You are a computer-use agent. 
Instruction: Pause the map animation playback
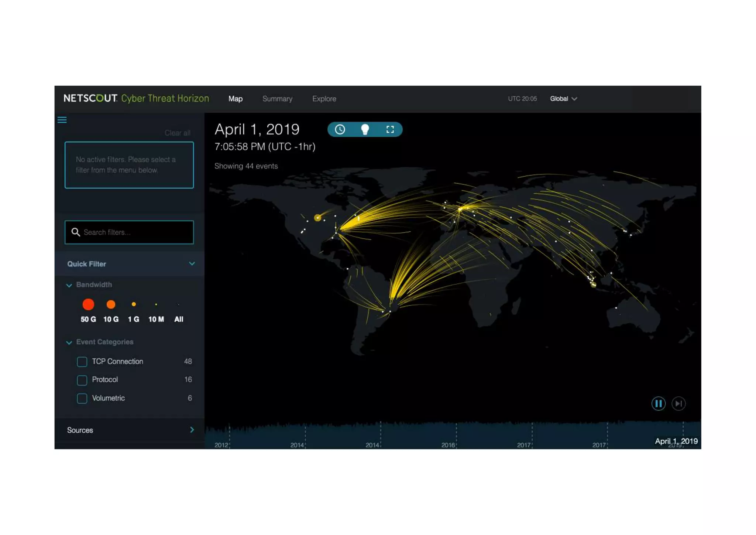(658, 403)
